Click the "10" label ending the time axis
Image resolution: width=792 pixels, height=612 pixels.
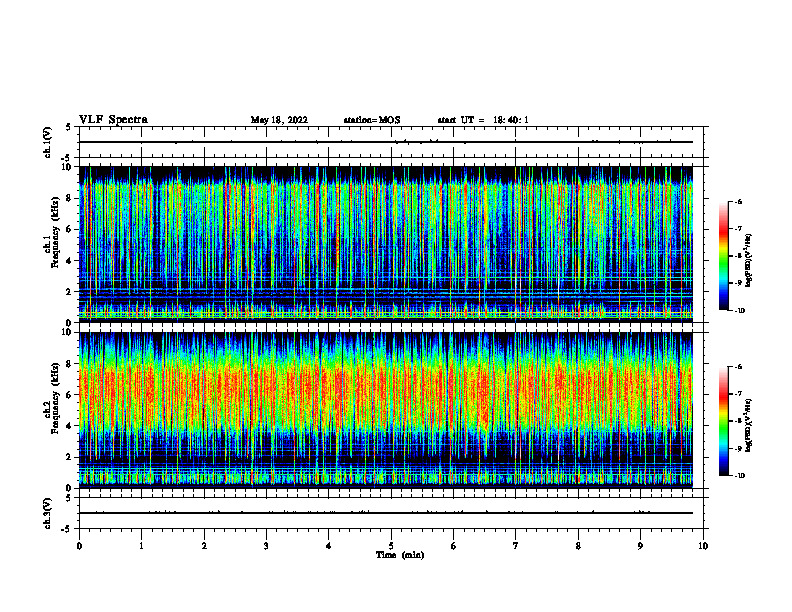[x=703, y=546]
